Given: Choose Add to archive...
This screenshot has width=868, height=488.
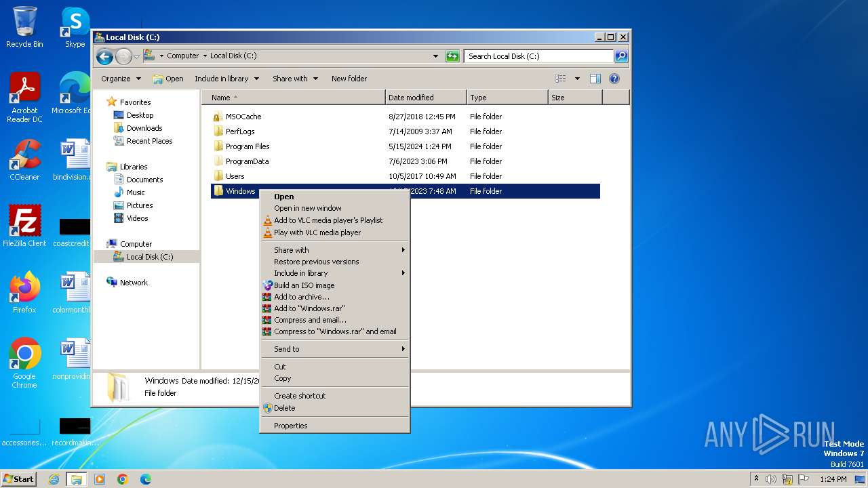Looking at the screenshot, I should point(335,297).
